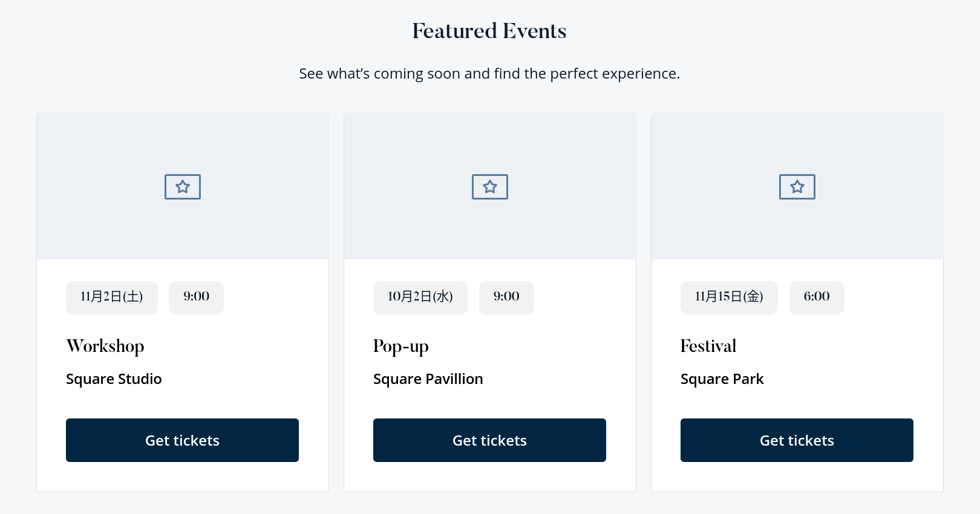The image size is (980, 514).
Task: Click the 9:00 time badge on Workshop
Action: click(x=197, y=297)
